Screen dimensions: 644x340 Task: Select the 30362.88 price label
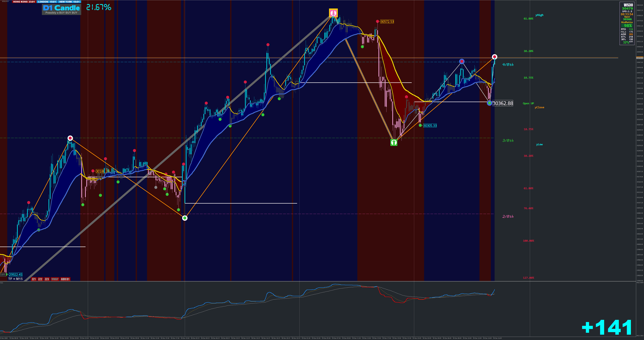tap(502, 103)
